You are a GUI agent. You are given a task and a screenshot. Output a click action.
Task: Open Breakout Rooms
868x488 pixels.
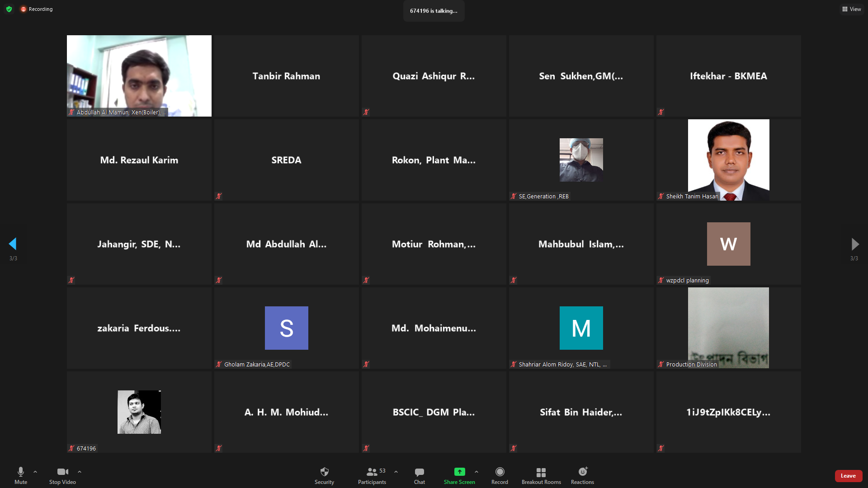[541, 475]
